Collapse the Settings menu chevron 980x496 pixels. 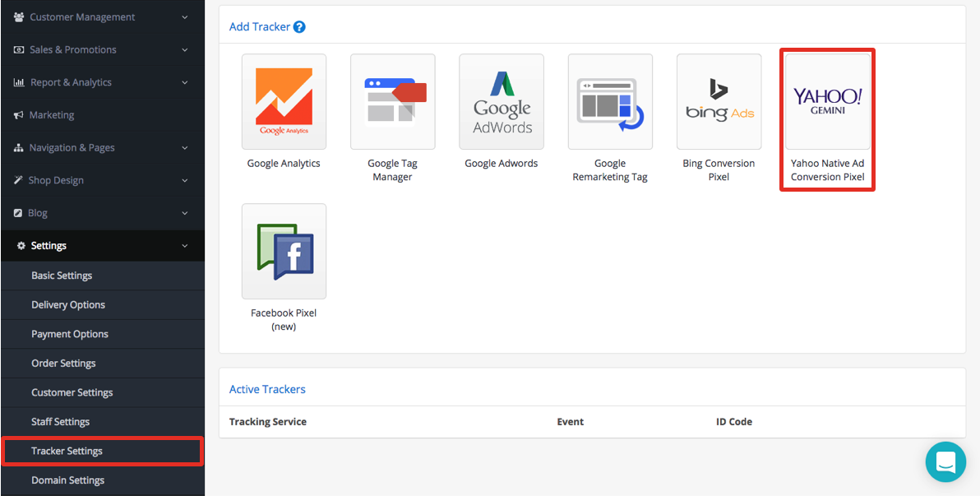(x=185, y=246)
